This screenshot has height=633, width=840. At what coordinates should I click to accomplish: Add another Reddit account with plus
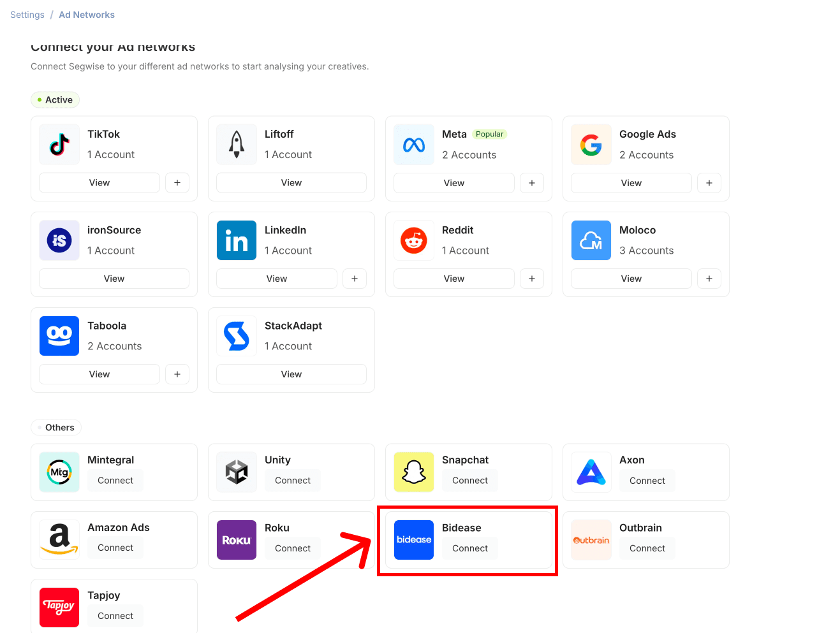click(x=532, y=279)
